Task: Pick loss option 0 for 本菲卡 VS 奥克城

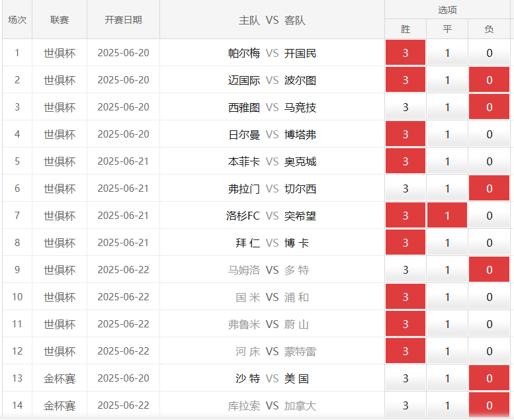Action: click(489, 161)
